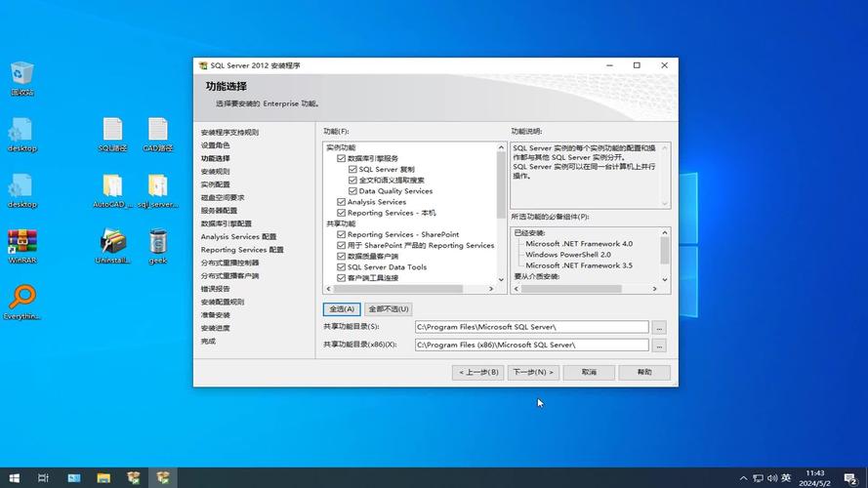Click the 全部不选(U) deselect all button
Image resolution: width=868 pixels, height=488 pixels.
coord(389,309)
